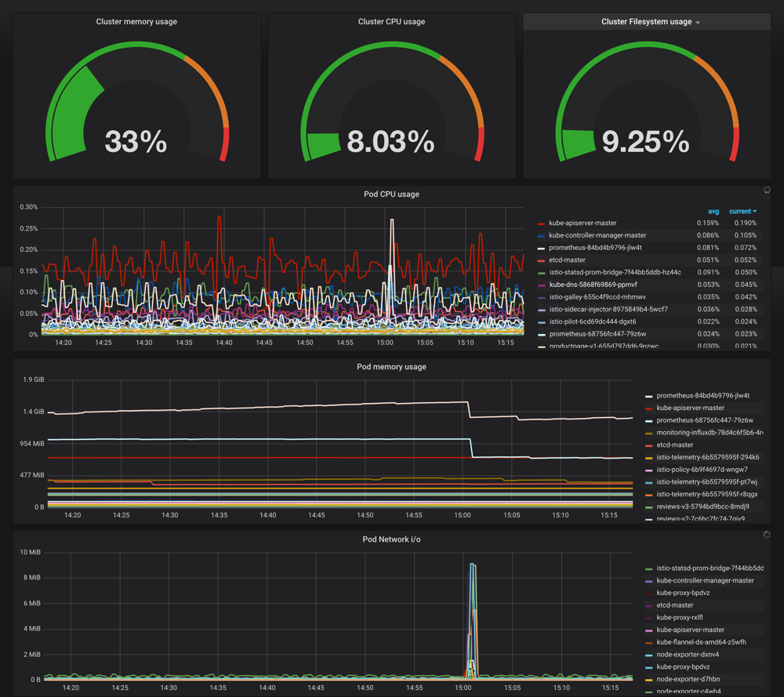Toggle istio-statsd-prom-bridge series in Pod CPU legend
The image size is (784, 697).
(615, 272)
